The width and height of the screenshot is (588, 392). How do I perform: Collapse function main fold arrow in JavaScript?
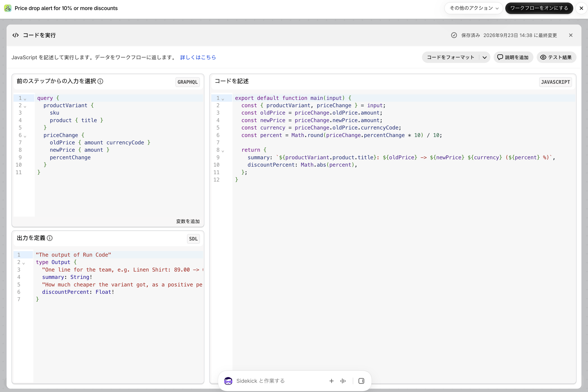(x=223, y=99)
